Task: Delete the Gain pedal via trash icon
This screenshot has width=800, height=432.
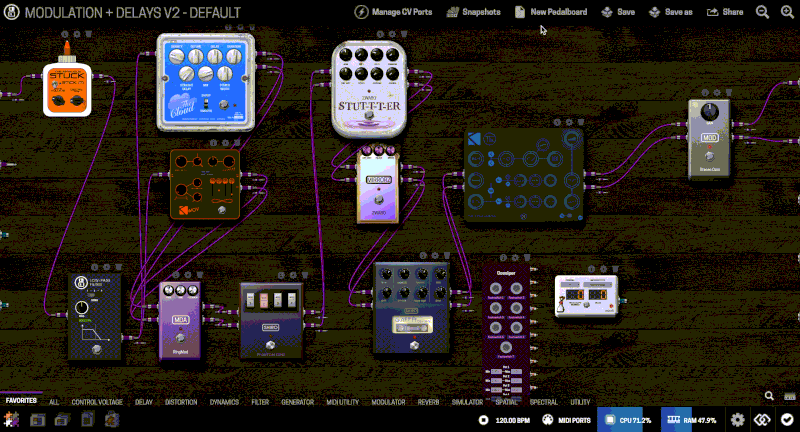Action: pos(729,93)
